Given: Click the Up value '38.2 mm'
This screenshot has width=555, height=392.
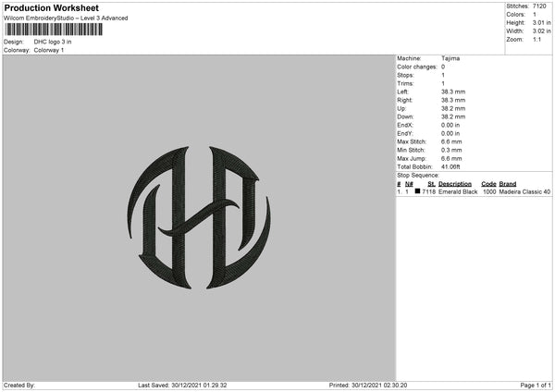Looking at the screenshot, I should coord(453,108).
